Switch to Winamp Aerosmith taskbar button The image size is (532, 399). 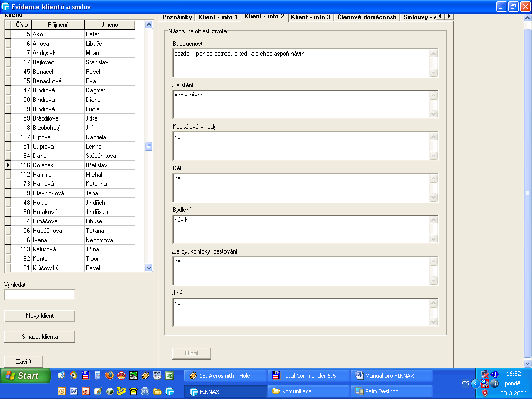pos(225,376)
